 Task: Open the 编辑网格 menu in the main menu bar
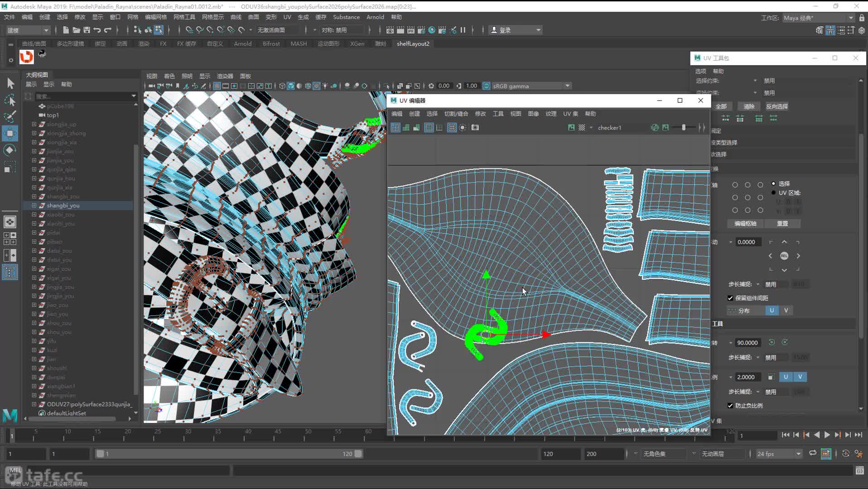(x=155, y=17)
